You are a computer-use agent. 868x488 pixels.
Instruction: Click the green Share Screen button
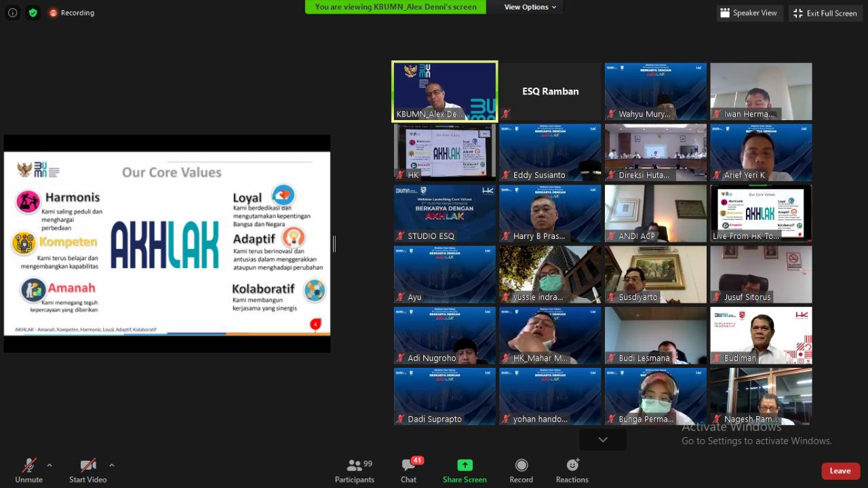465,470
